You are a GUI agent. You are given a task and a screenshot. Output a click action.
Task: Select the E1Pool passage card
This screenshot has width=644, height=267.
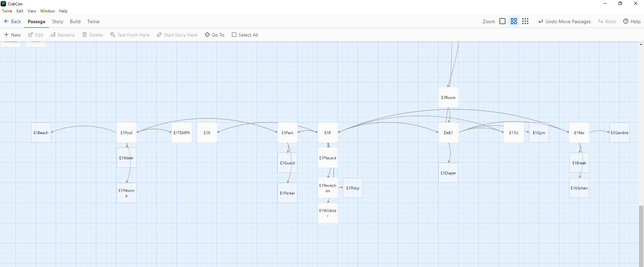126,133
